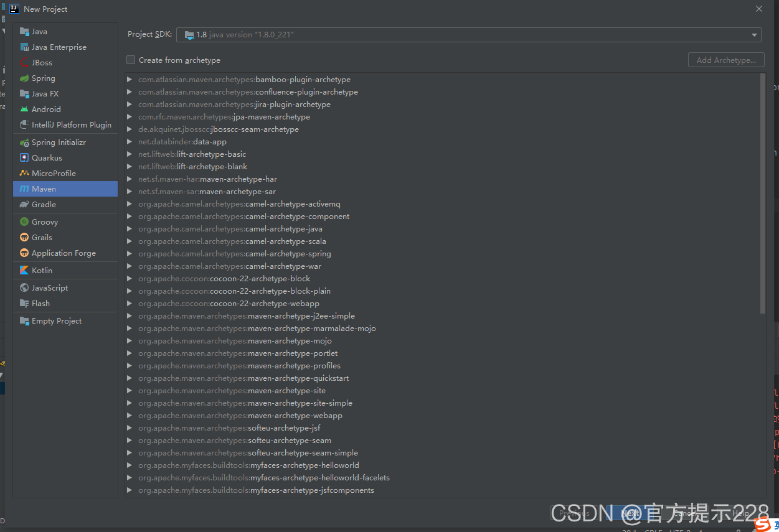Pick the JBoss icon in sidebar
The height and width of the screenshot is (532, 779).
(x=24, y=63)
